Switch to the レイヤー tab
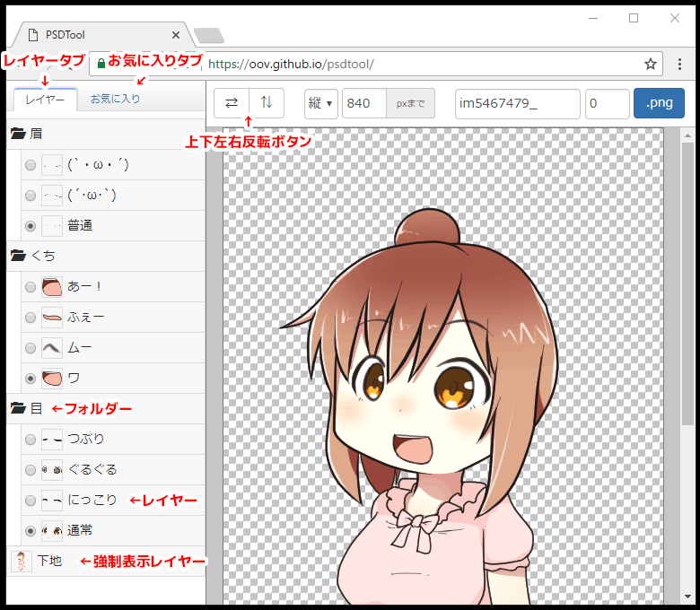The height and width of the screenshot is (610, 700). [x=45, y=99]
